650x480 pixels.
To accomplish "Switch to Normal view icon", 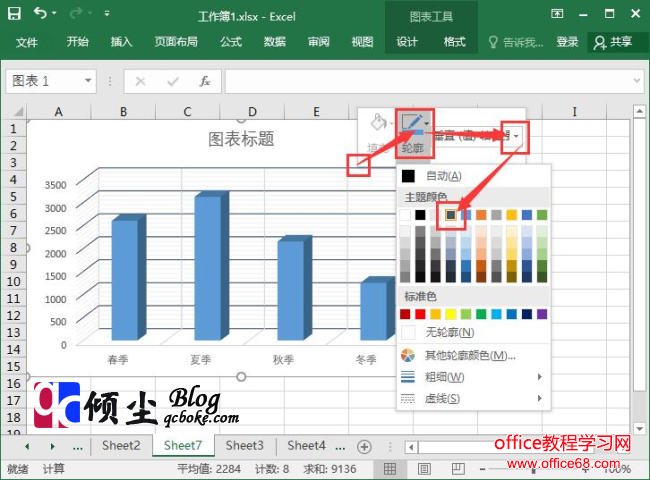I will point(389,469).
